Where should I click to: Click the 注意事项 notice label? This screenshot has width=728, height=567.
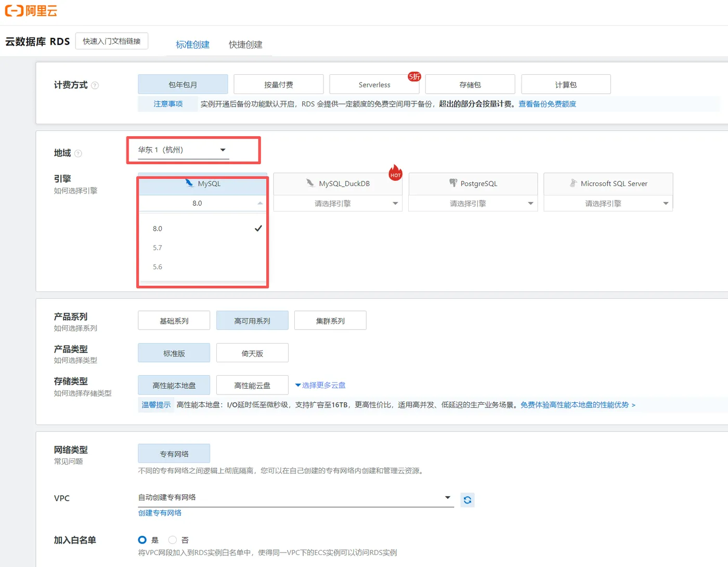(168, 104)
